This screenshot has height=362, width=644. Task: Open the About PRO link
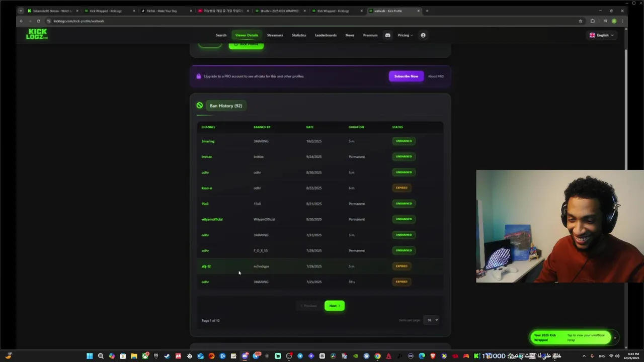(x=436, y=76)
